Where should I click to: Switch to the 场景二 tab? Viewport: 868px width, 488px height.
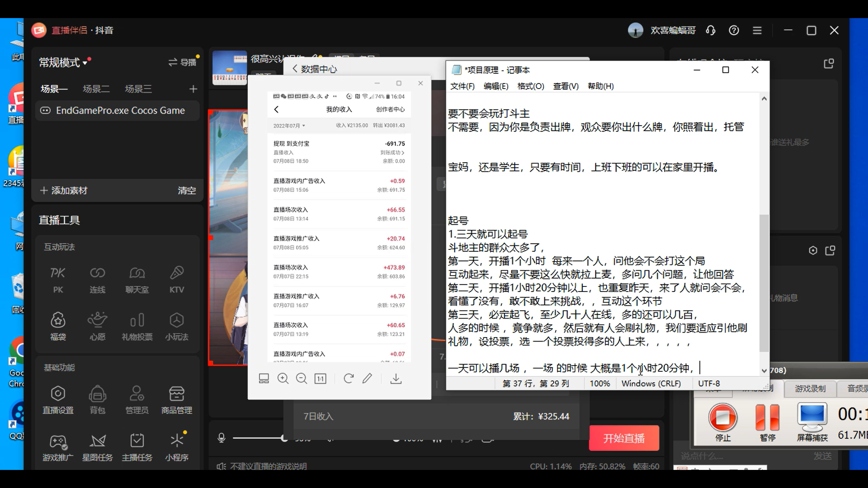(96, 89)
